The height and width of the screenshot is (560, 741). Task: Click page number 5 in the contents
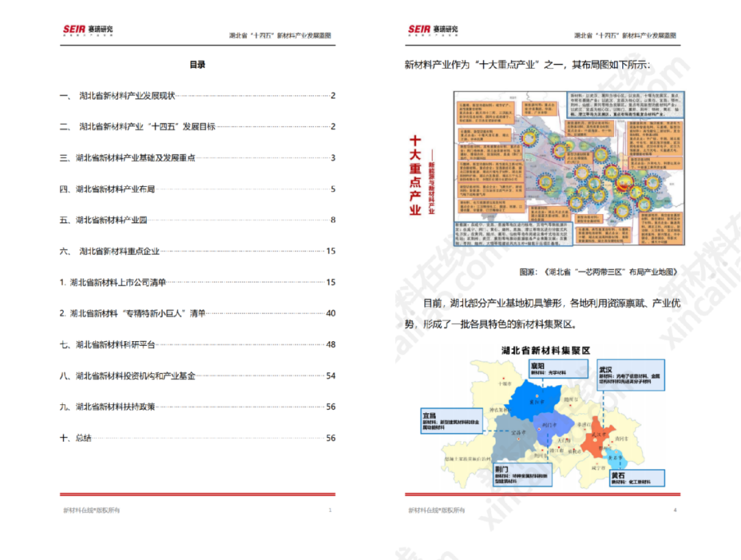point(333,189)
